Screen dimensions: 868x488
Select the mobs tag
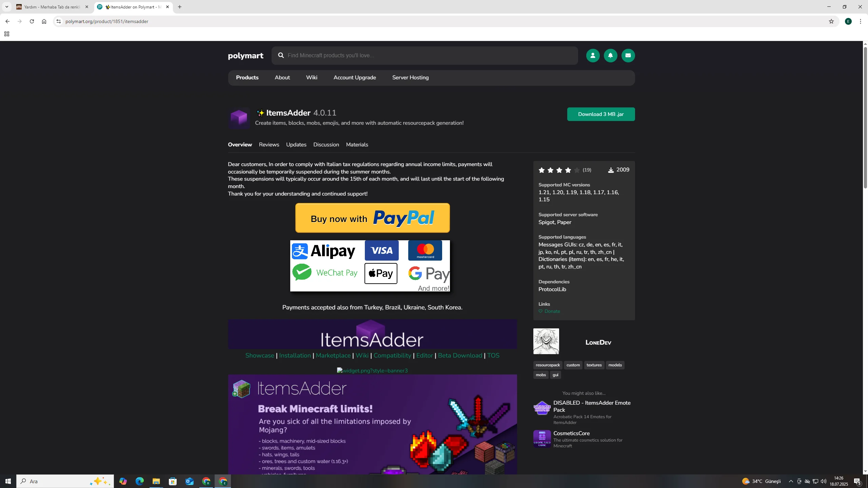pos(541,375)
